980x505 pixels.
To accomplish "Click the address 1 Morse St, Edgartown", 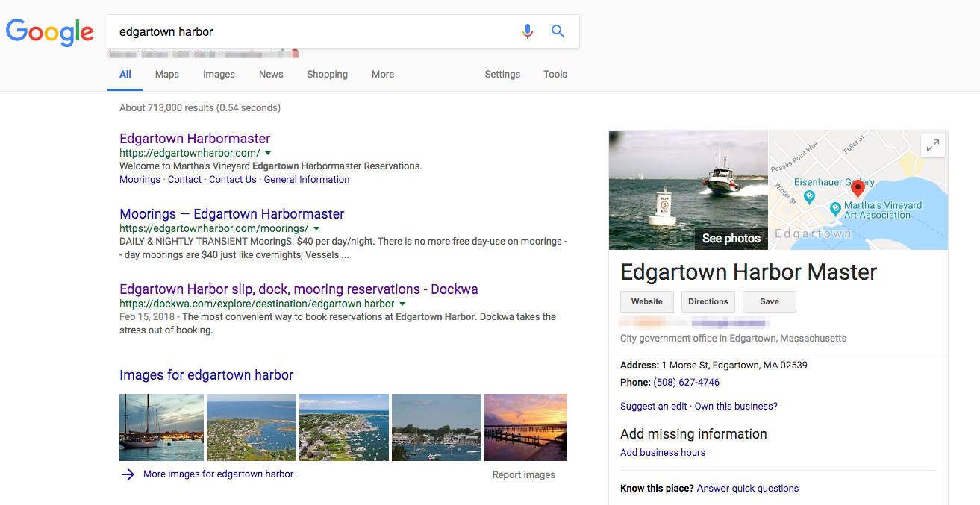I will (x=734, y=366).
